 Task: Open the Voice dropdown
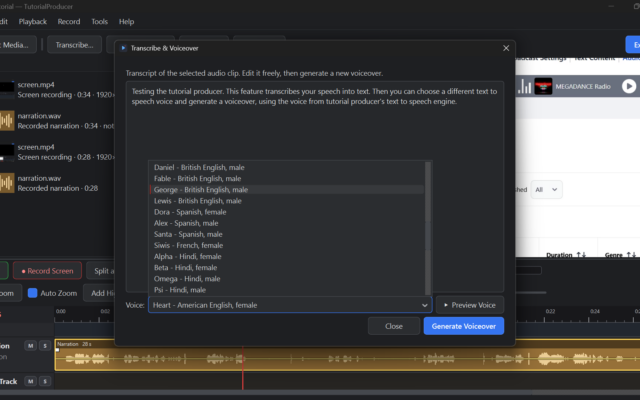(290, 305)
